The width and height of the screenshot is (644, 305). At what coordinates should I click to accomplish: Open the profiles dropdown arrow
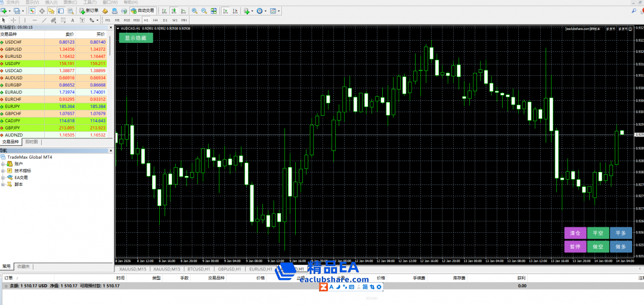coord(23,11)
